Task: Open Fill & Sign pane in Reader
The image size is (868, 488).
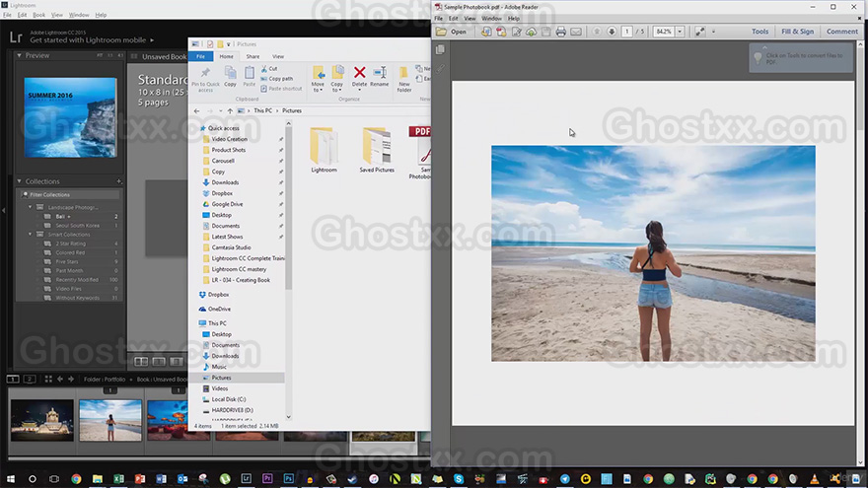Action: click(x=797, y=32)
